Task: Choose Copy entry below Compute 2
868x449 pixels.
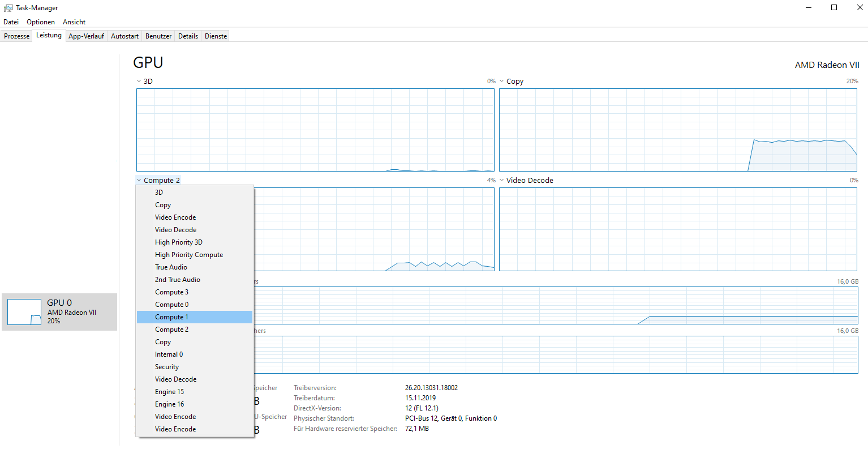Action: coord(195,342)
